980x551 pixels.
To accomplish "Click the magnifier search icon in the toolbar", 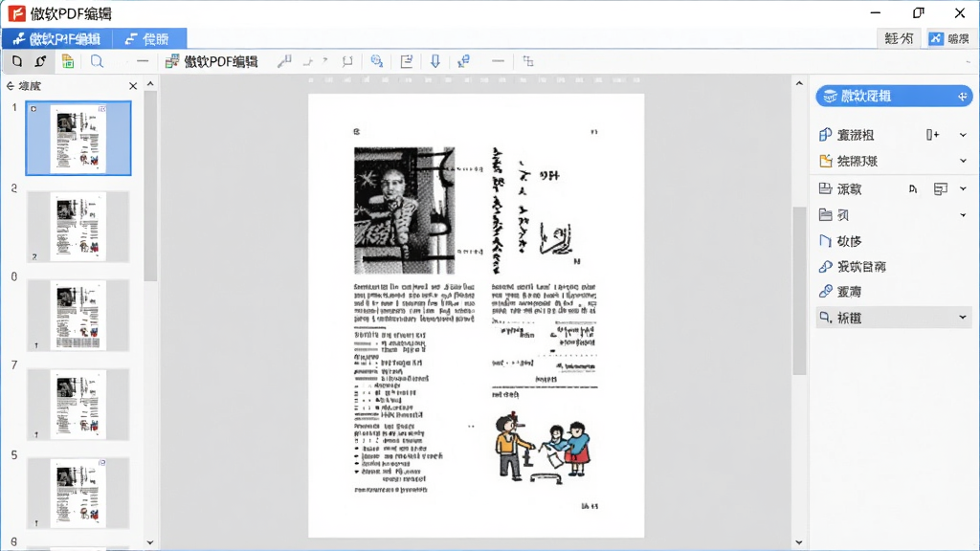I will (x=97, y=61).
